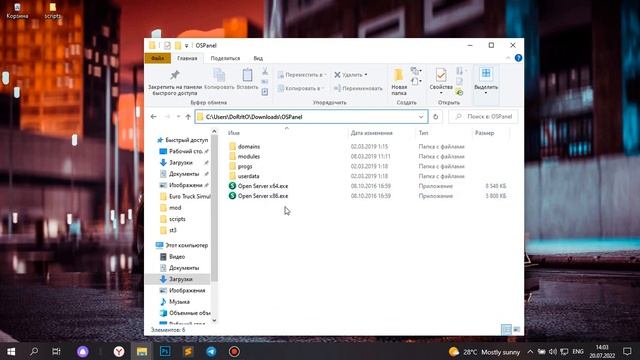Click navigation pane scrollbar up arrow
Viewport: 640px width, 360px height.
click(214, 131)
